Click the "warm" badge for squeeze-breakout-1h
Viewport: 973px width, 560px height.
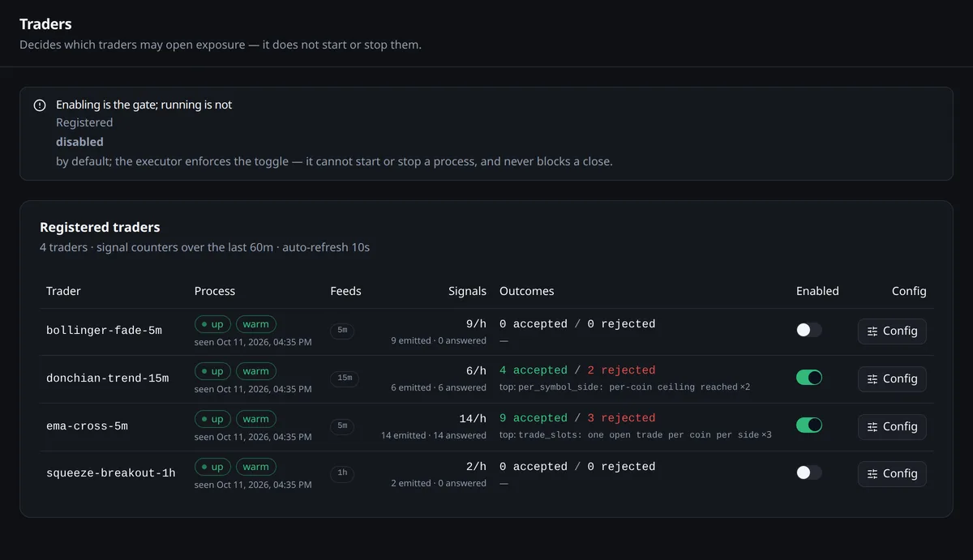pyautogui.click(x=256, y=467)
